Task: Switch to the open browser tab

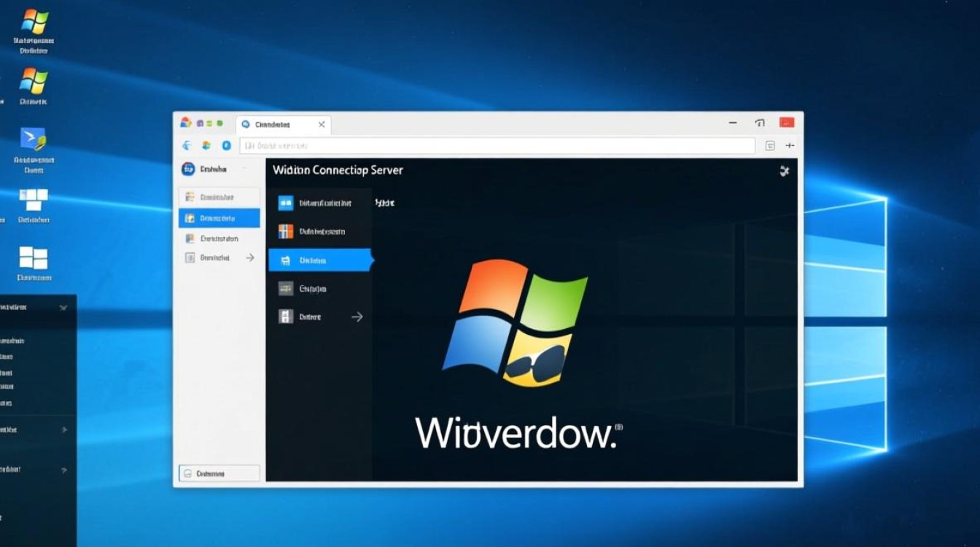Action: [x=277, y=125]
